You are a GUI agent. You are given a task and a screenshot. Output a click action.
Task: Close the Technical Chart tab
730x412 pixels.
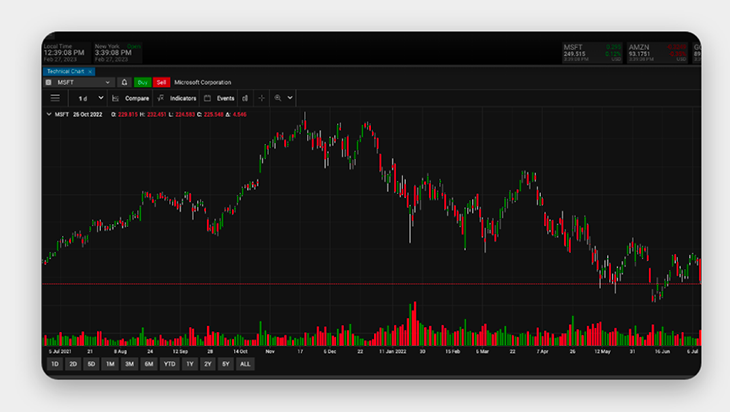(90, 72)
